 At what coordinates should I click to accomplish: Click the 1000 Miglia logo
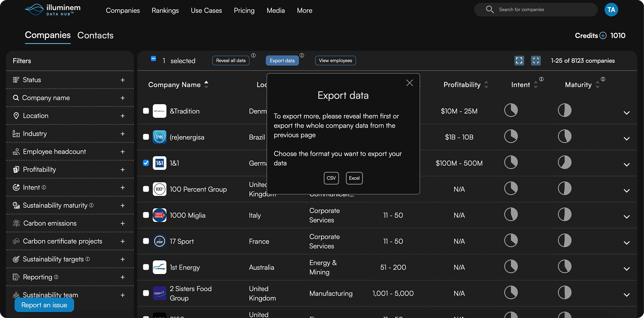[x=159, y=215]
